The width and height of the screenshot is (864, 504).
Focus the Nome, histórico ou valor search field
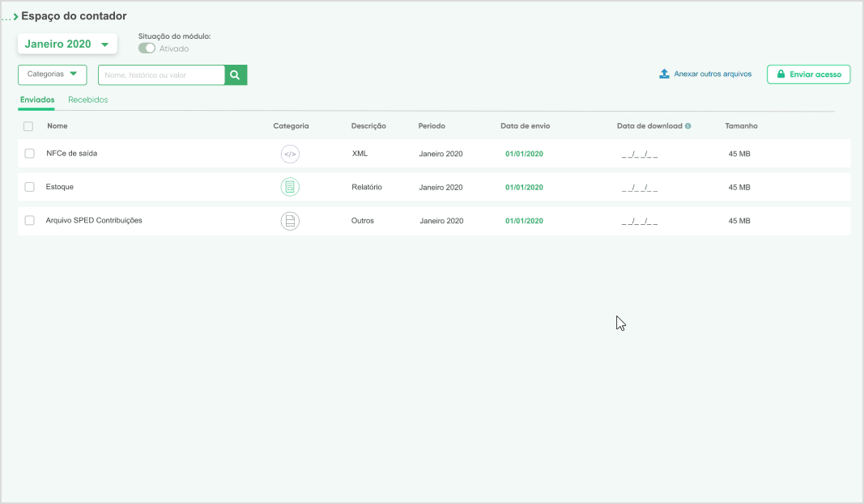[x=161, y=74]
